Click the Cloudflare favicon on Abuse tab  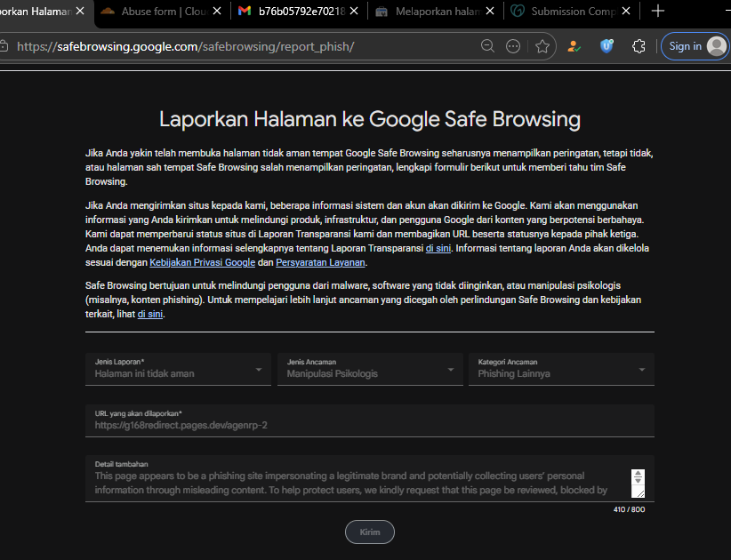[x=108, y=12]
